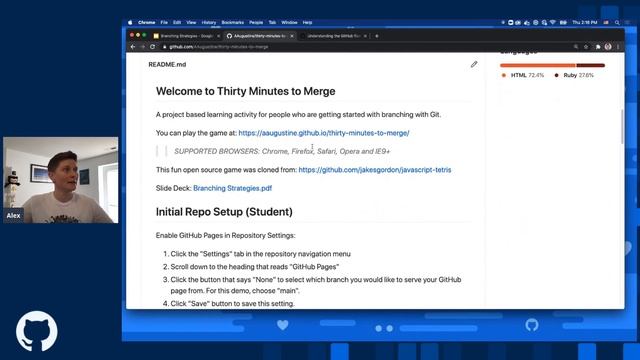Open Chrome's three-dot menu
This screenshot has width=640, height=360.
[x=618, y=47]
